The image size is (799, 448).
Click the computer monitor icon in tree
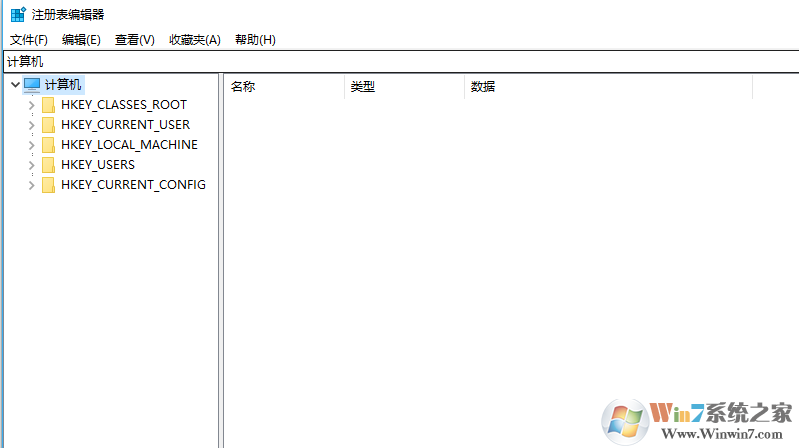[32, 85]
